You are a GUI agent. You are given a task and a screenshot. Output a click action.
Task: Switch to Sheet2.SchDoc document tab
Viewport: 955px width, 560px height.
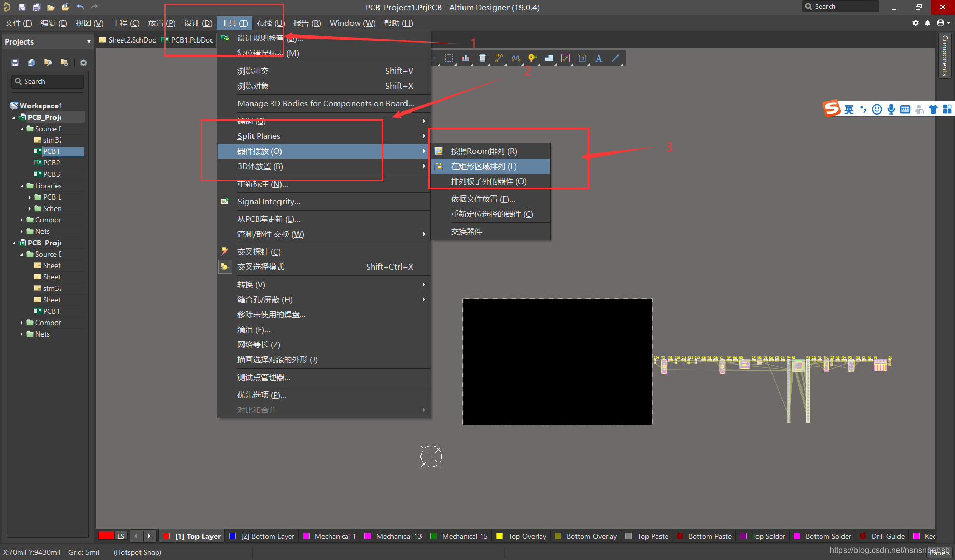click(x=128, y=40)
